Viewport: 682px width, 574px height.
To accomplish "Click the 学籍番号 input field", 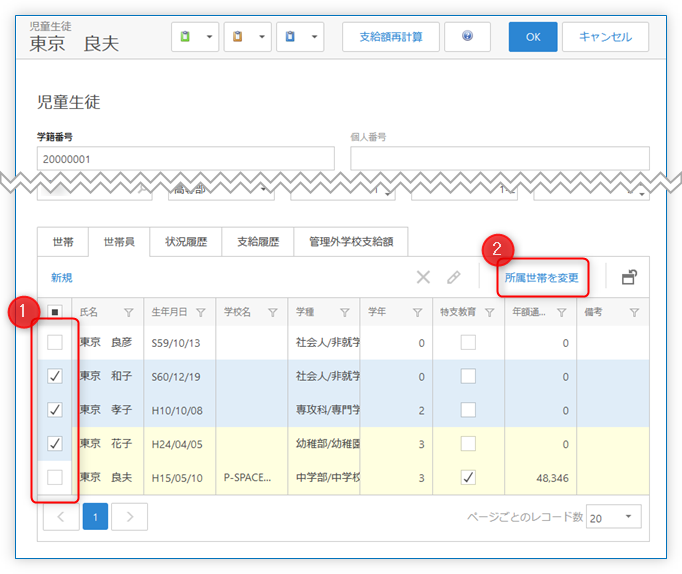I will tap(186, 159).
